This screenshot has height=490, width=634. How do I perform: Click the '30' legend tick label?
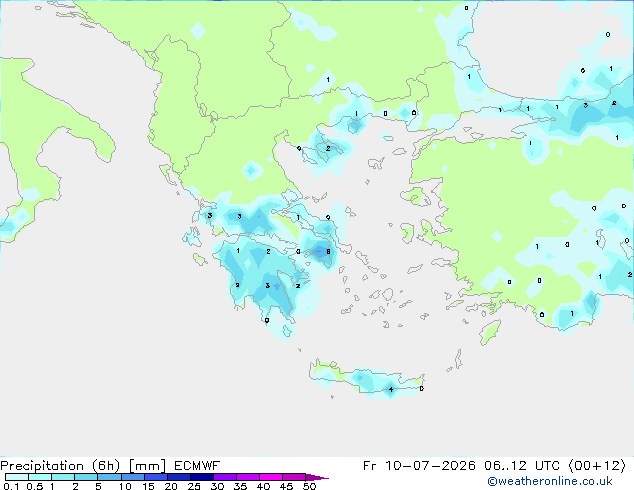pos(217,486)
